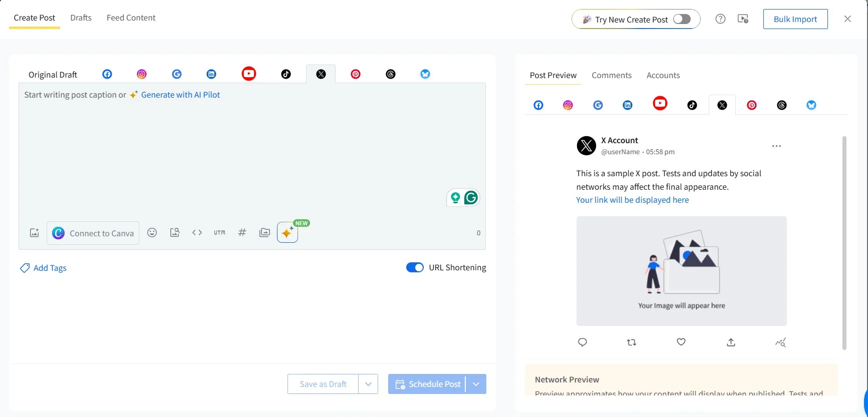
Task: Show TikTok preview in Post Preview panel
Action: pyautogui.click(x=692, y=105)
